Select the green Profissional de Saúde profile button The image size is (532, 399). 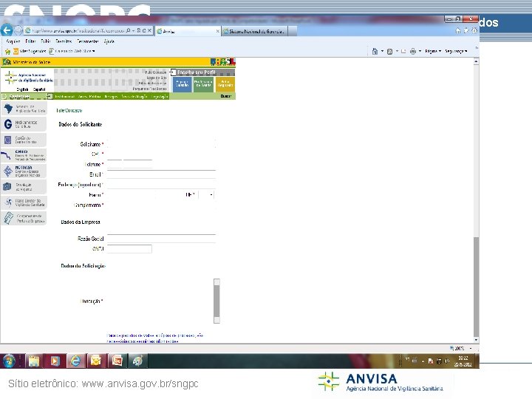click(x=203, y=84)
